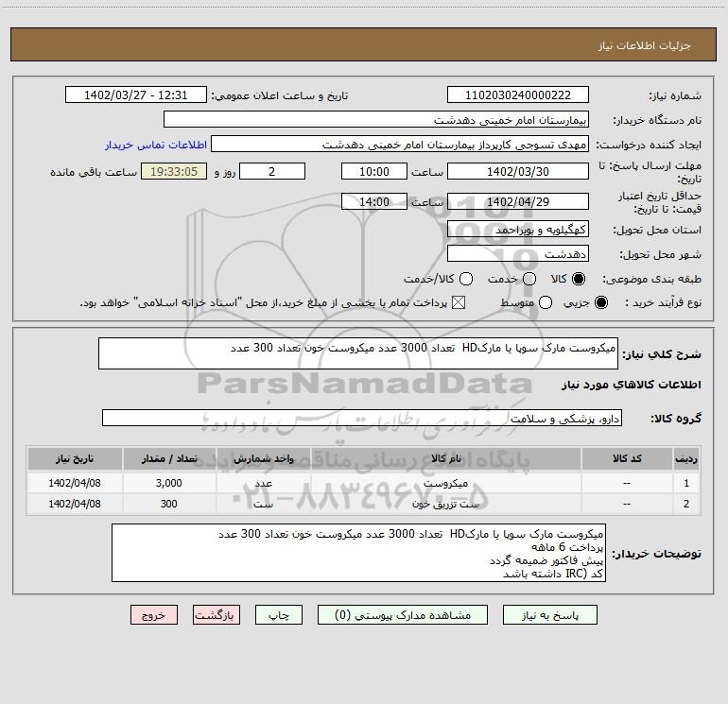
Task: Click the days remaining field showing 2
Action: pos(272,171)
